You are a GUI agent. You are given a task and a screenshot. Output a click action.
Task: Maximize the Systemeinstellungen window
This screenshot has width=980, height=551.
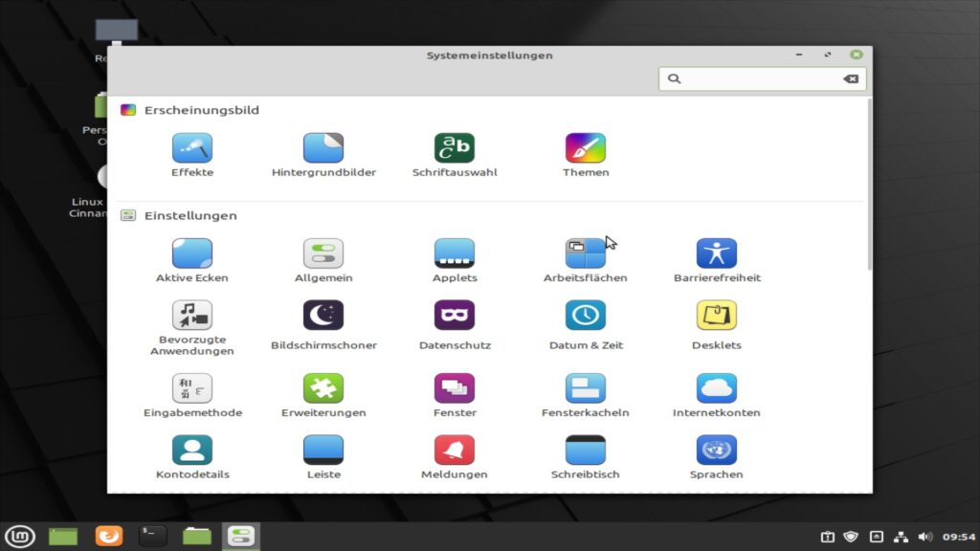(828, 55)
